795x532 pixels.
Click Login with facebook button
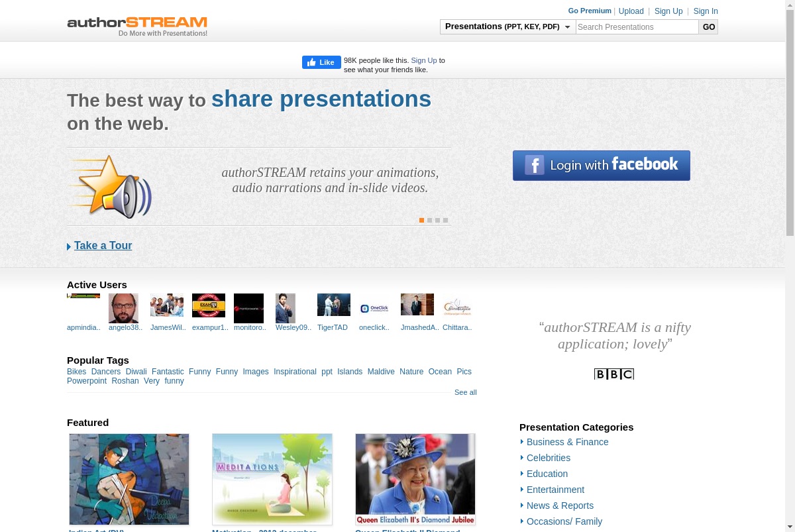602,166
